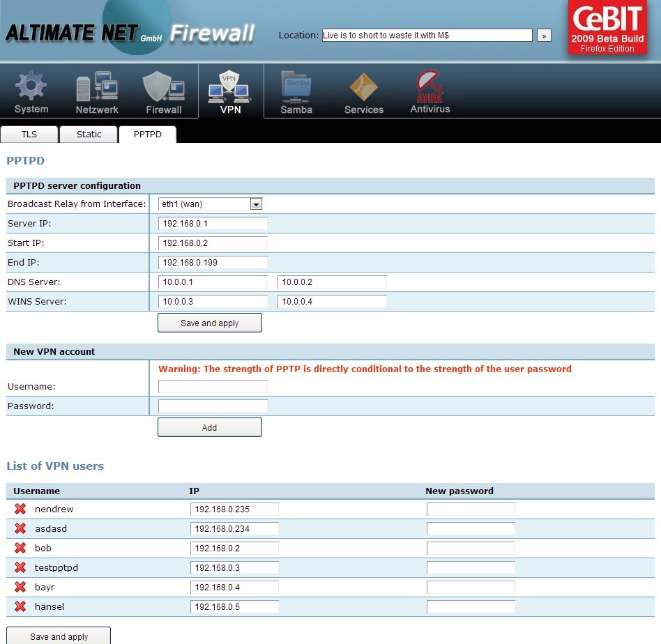Edit IP field for asdasd
This screenshot has width=661, height=644.
[234, 528]
